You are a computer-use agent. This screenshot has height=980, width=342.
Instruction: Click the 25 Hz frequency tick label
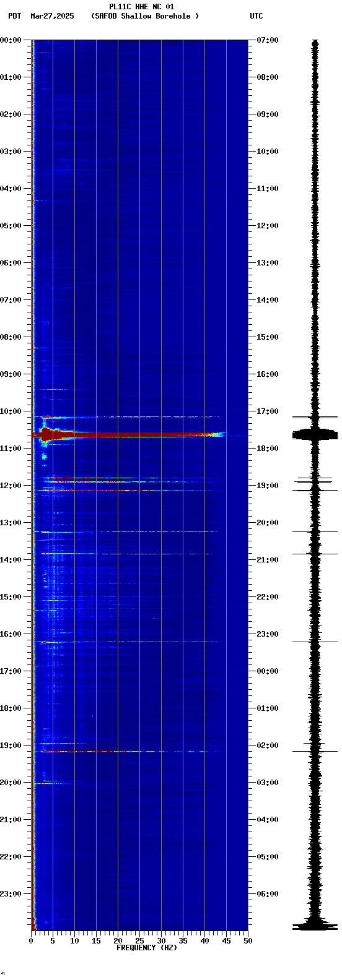click(139, 941)
